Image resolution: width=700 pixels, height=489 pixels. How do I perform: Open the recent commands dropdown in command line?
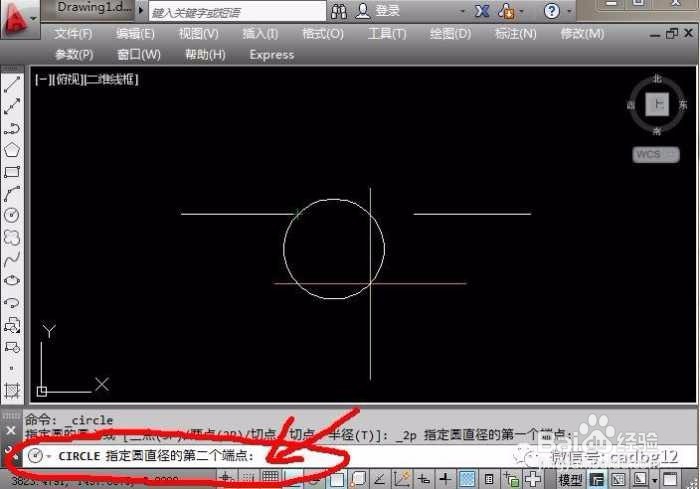pos(49,456)
